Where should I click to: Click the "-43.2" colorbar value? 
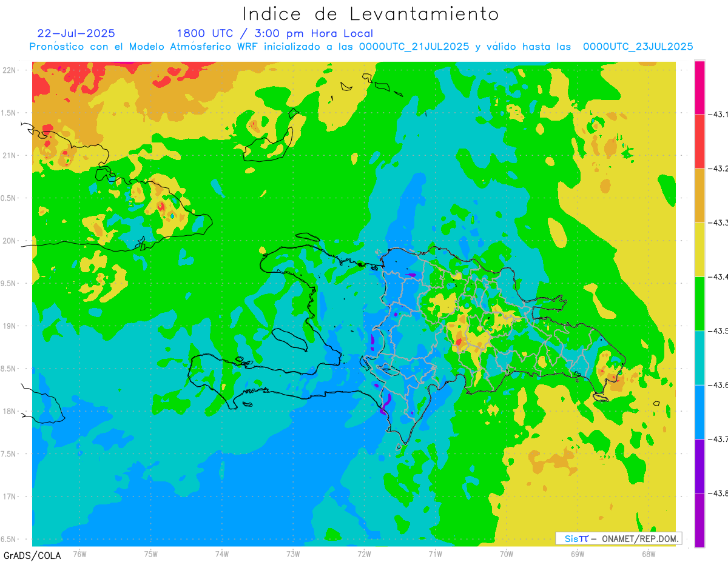point(718,169)
